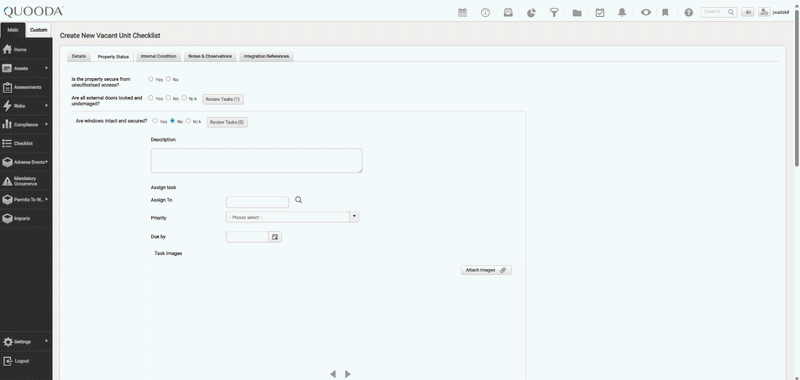
Task: Open Assessments in the sidebar
Action: [26, 87]
